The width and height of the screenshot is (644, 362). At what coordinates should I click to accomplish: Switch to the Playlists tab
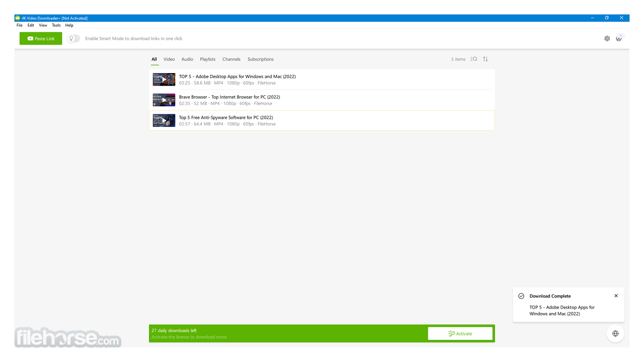(x=208, y=59)
